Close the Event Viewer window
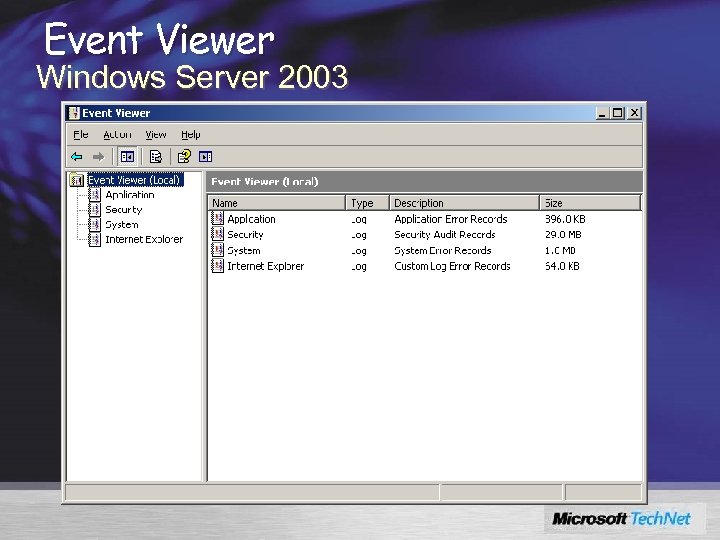 tap(634, 113)
